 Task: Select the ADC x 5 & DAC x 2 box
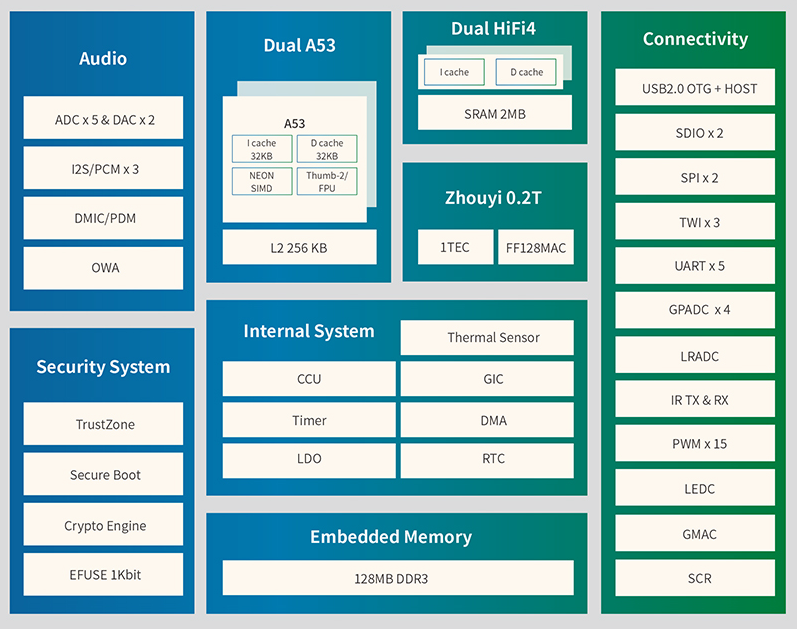point(103,117)
